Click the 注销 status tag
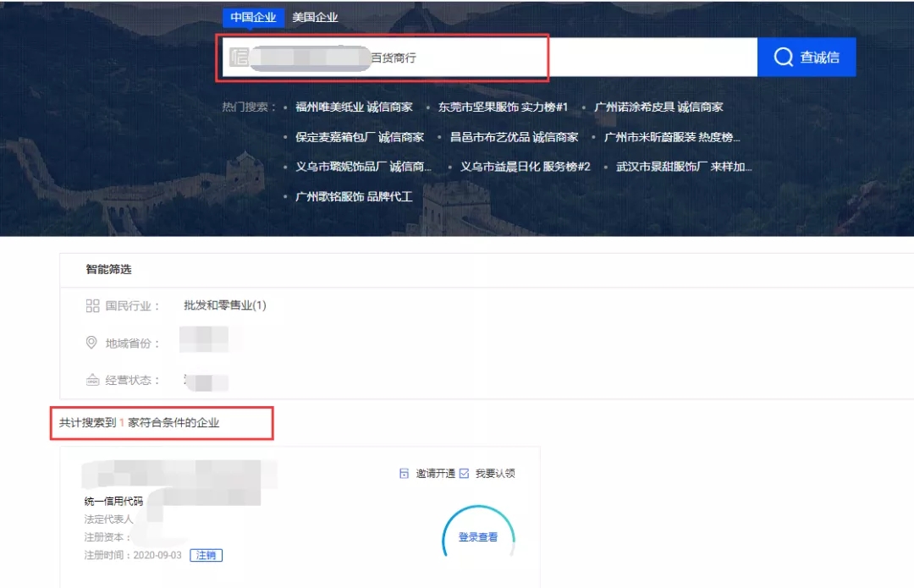The width and height of the screenshot is (914, 588). (x=206, y=555)
